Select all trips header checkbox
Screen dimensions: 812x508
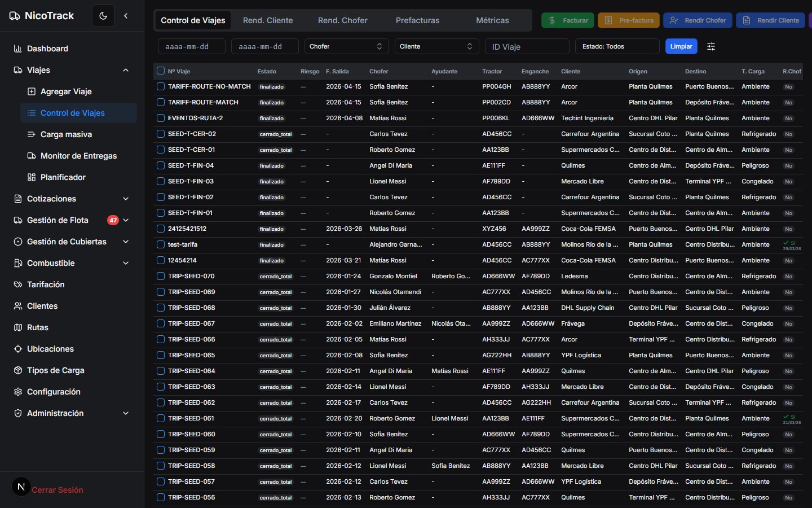click(161, 71)
